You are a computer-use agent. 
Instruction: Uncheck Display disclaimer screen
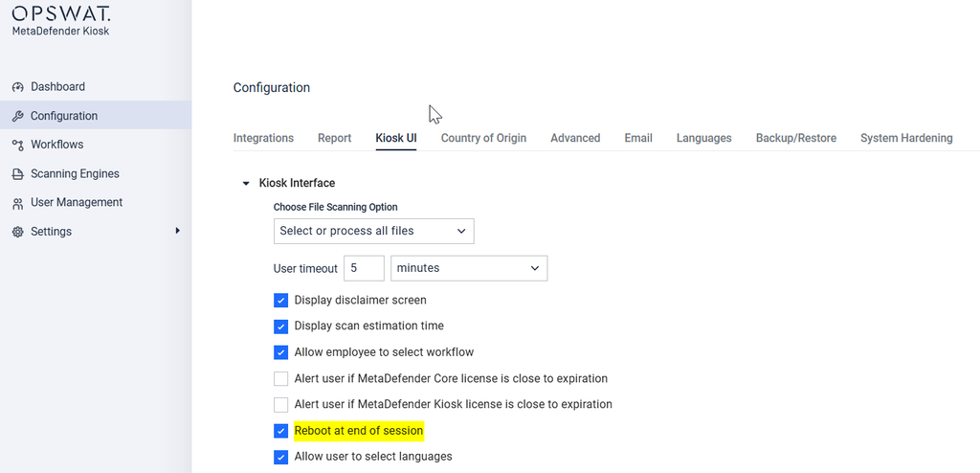point(280,301)
